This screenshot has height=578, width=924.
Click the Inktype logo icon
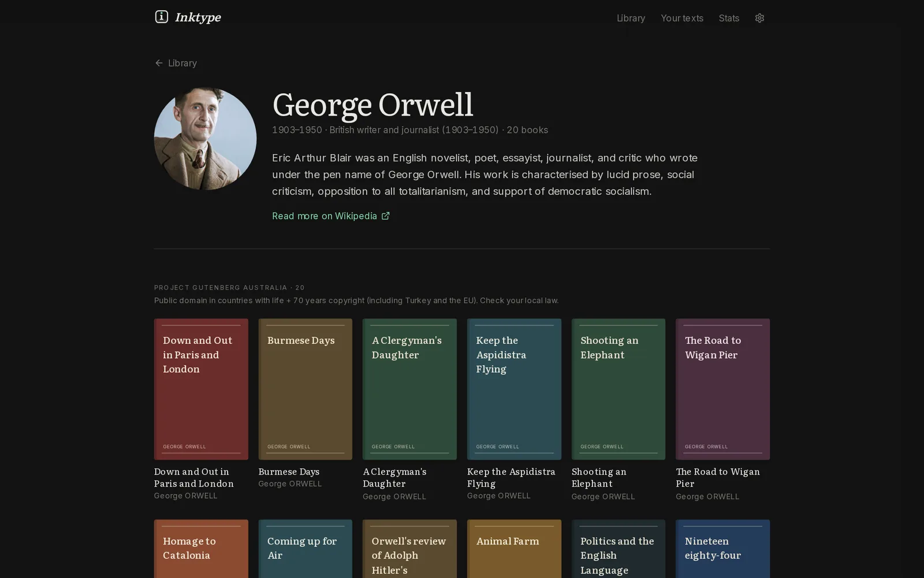[x=162, y=17]
